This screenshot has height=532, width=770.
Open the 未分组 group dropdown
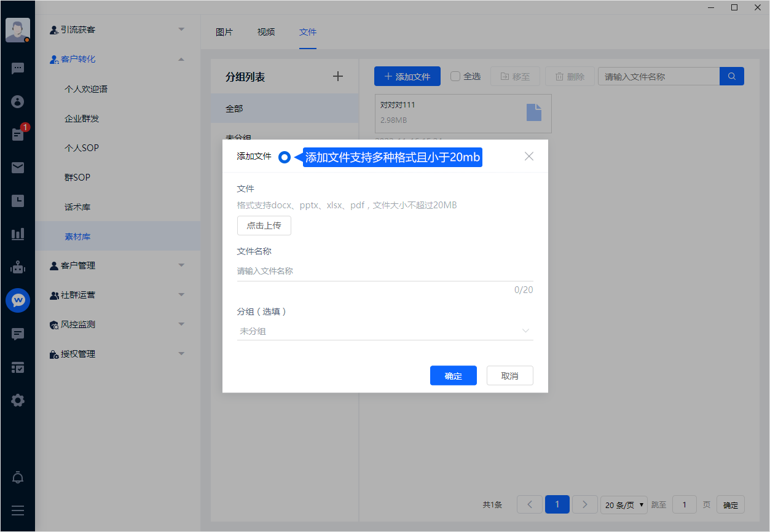click(x=385, y=331)
